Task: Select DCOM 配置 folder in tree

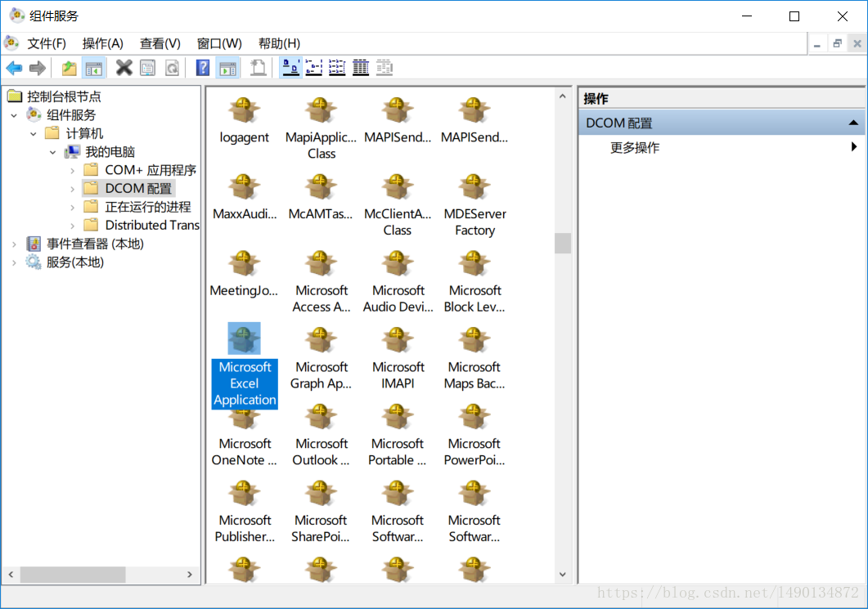Action: pos(128,189)
